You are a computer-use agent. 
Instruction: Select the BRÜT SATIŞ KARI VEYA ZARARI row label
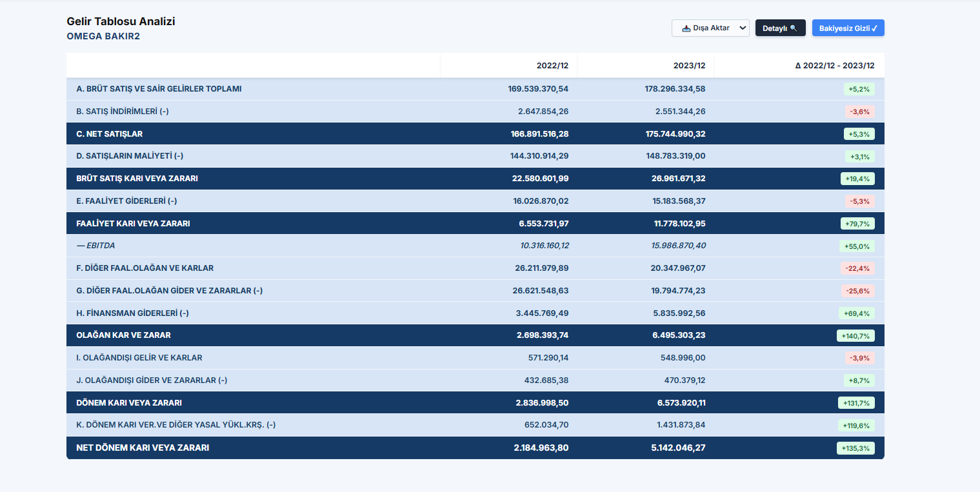[137, 179]
